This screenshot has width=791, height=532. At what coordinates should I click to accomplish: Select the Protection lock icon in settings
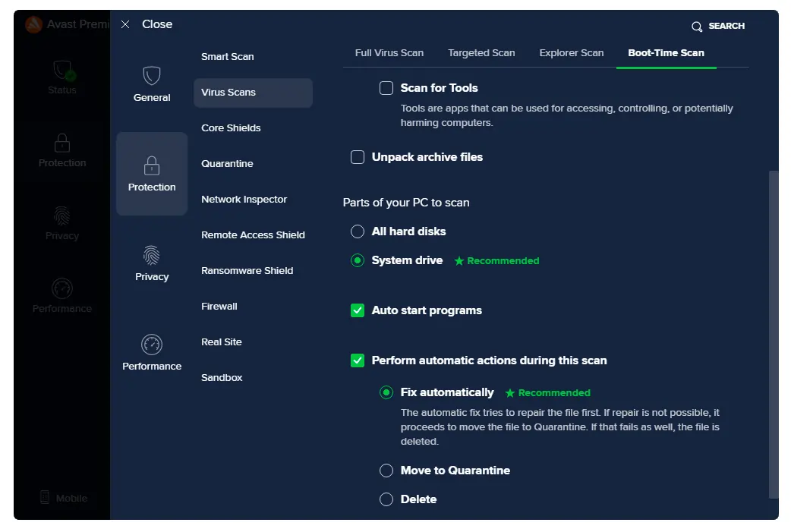point(152,165)
